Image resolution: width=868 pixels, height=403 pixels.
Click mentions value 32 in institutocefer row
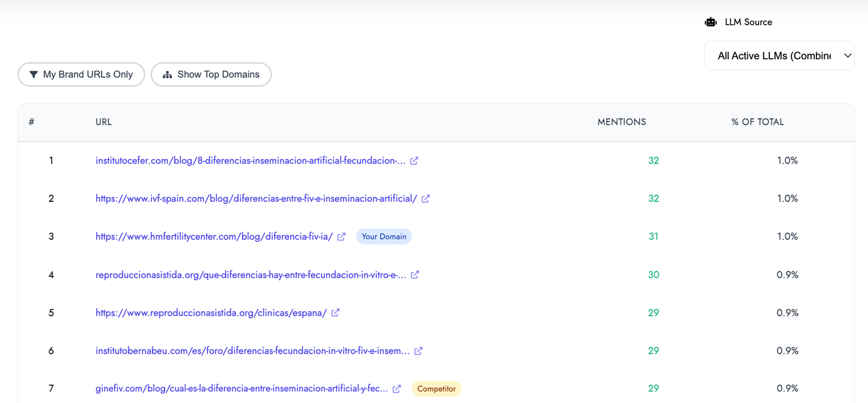tap(653, 161)
